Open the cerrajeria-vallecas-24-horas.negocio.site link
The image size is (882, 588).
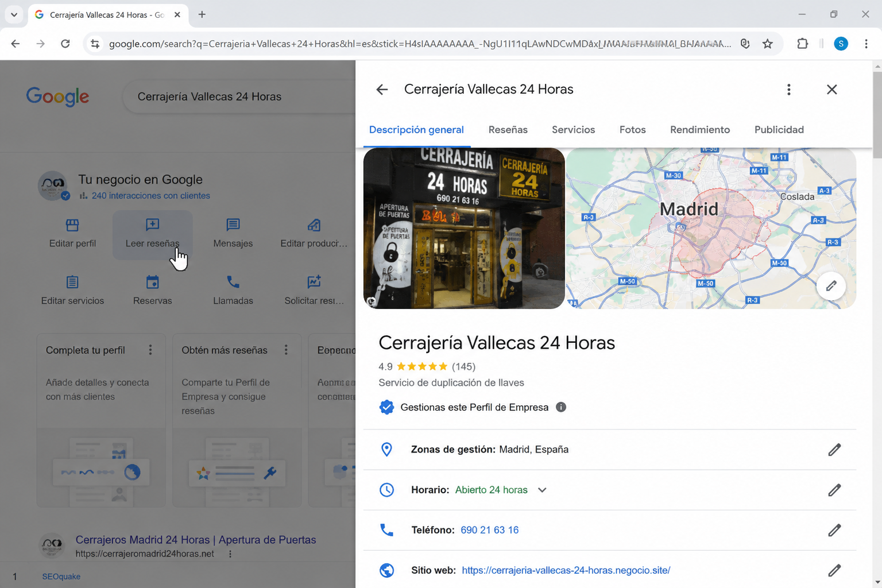[x=566, y=570]
